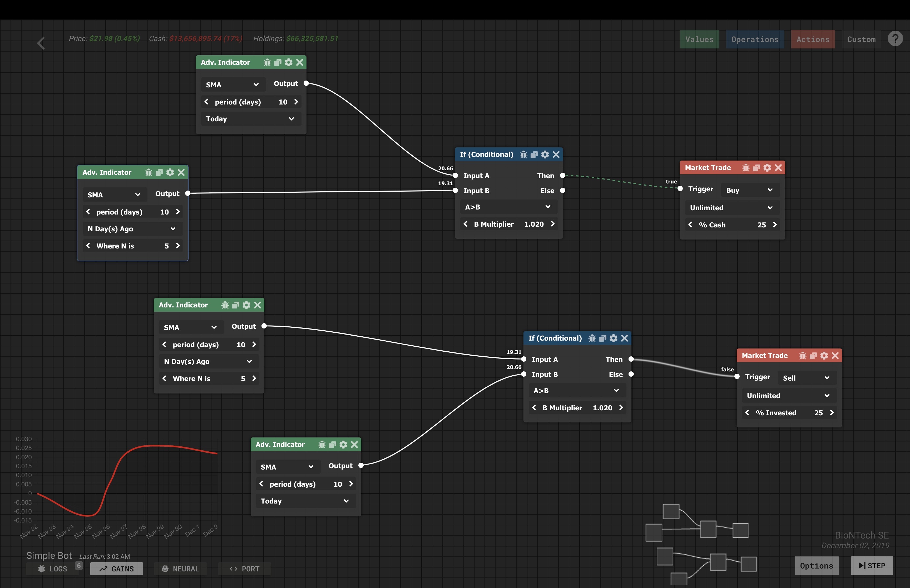
Task: Switch to the Operations tab
Action: [x=755, y=39]
